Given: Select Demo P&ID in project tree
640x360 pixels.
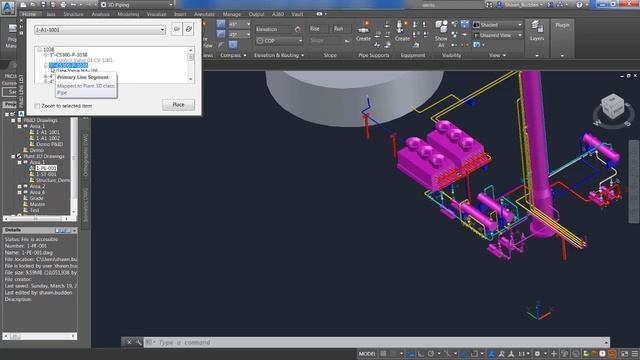Looking at the screenshot, I should pos(49,144).
